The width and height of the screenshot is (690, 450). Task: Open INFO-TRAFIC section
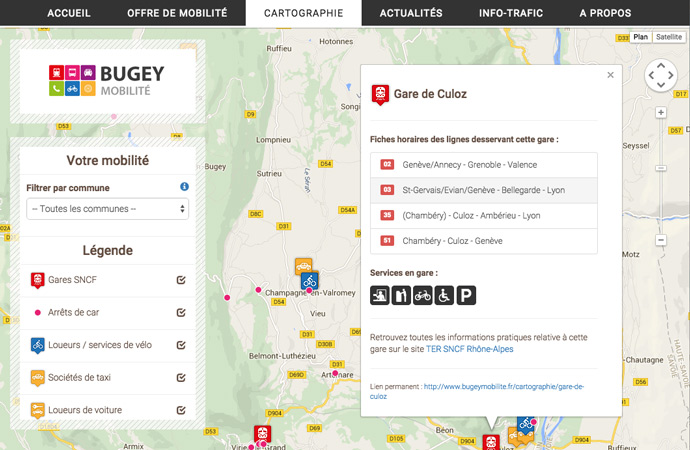tap(510, 13)
